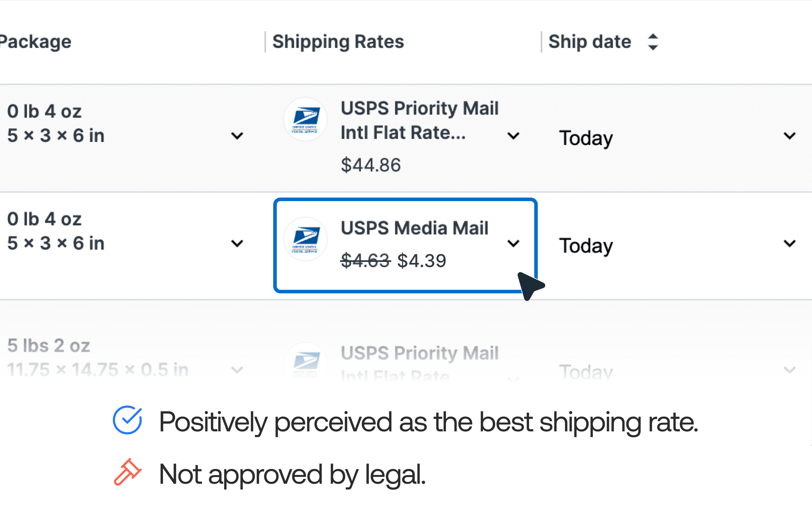812x507 pixels.
Task: Expand package dropdown in the Media Mail row
Action: pos(237,243)
